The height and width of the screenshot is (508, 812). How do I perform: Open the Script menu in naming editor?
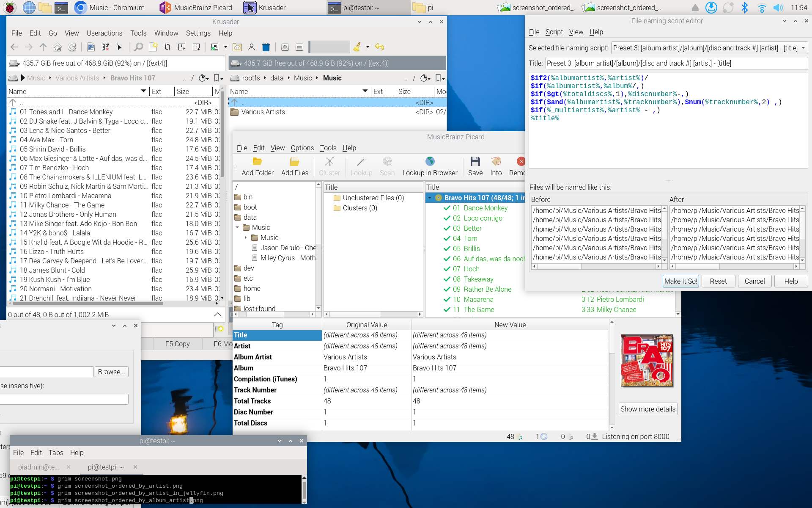(554, 32)
